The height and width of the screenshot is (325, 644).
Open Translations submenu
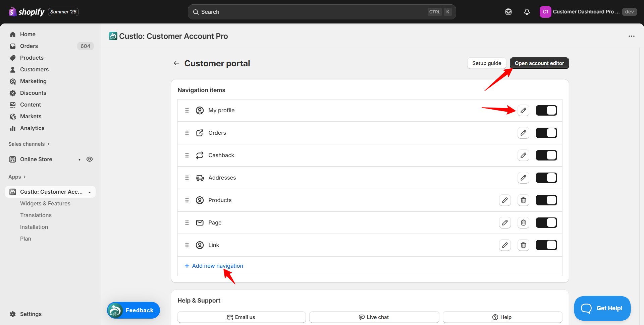(x=36, y=215)
